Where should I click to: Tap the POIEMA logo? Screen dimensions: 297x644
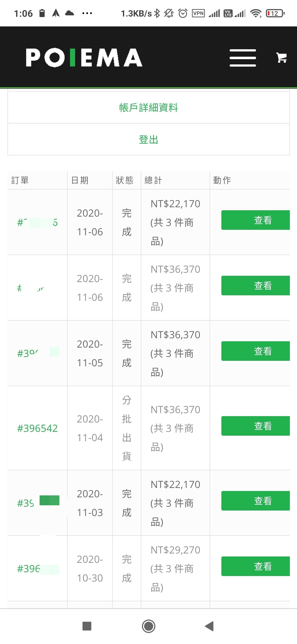click(x=84, y=58)
